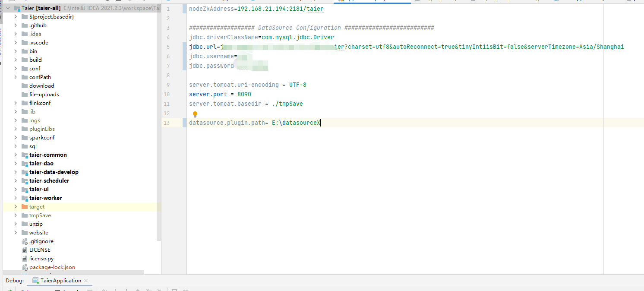Click the Step Over icon in the debug toolbar

click(x=104, y=289)
